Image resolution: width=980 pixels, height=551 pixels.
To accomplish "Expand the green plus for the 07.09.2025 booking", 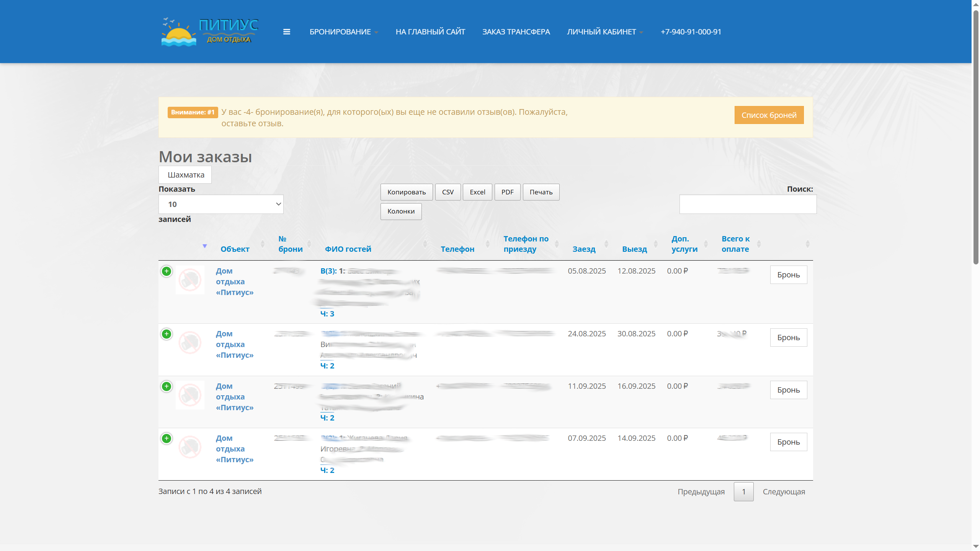I will click(x=167, y=439).
